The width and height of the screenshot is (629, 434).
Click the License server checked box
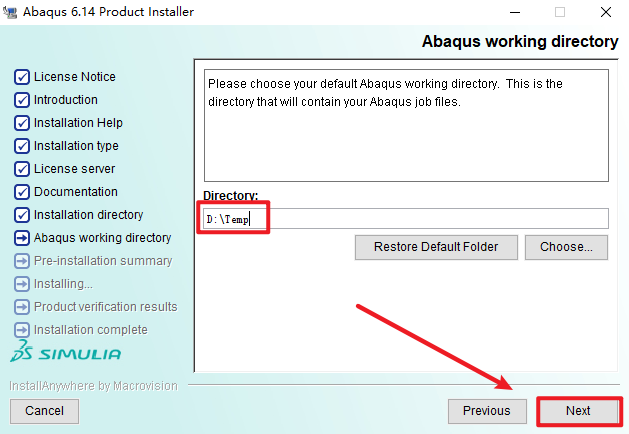coord(22,169)
